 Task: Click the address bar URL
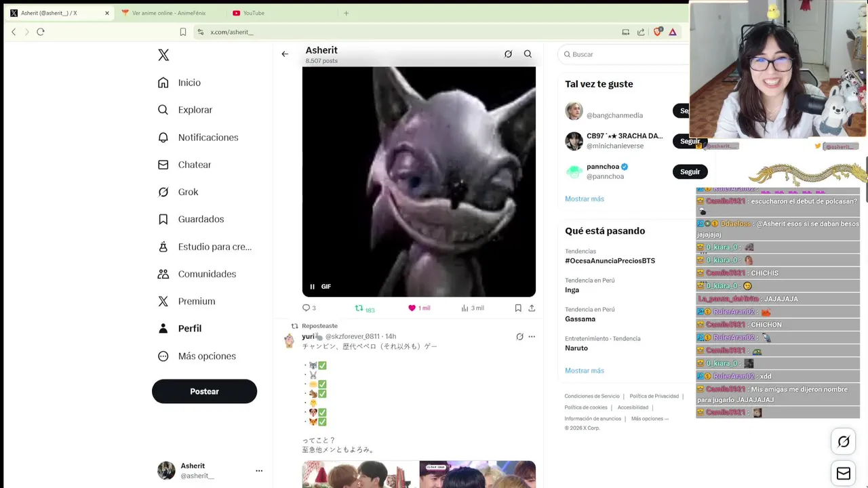232,32
